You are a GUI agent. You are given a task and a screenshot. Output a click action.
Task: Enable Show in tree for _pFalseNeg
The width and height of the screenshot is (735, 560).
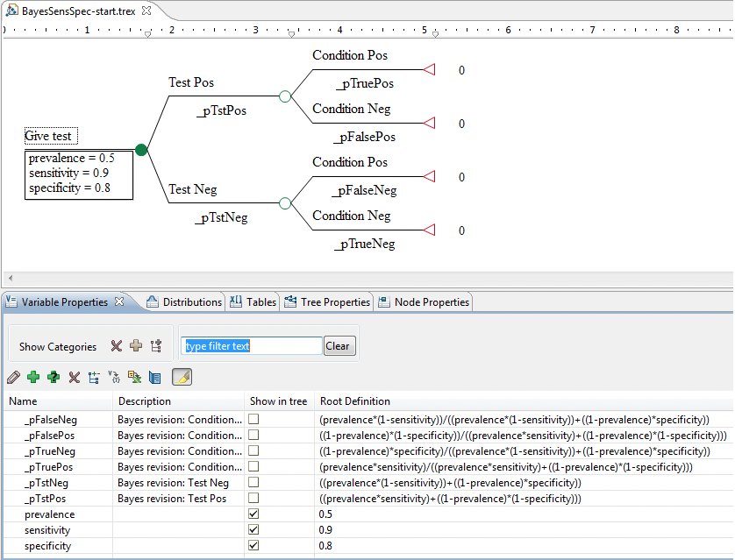(x=253, y=420)
